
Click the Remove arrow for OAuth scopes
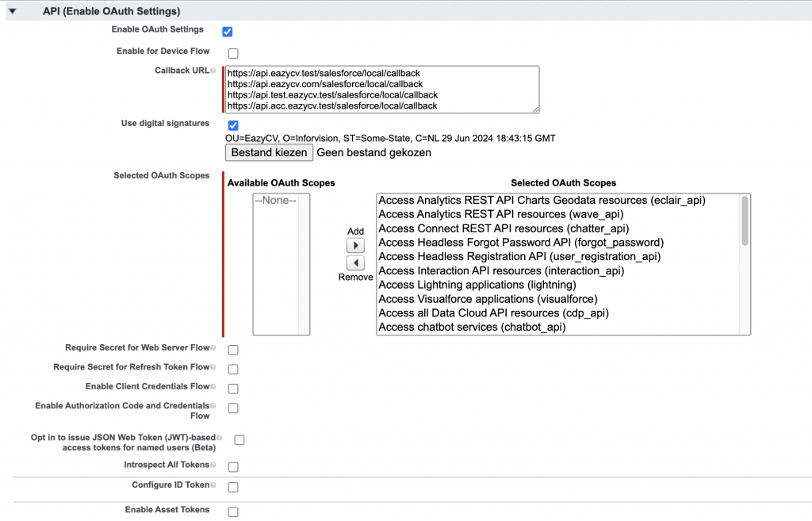[355, 263]
